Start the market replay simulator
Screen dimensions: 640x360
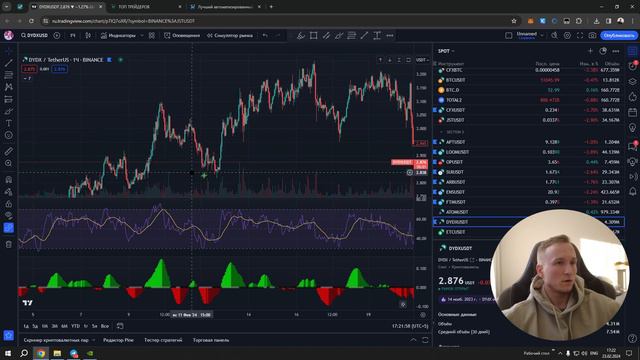click(x=230, y=36)
